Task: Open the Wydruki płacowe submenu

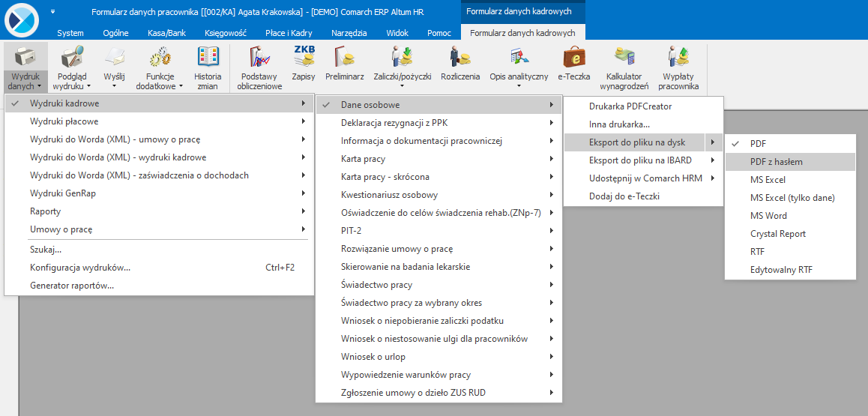Action: (159, 121)
